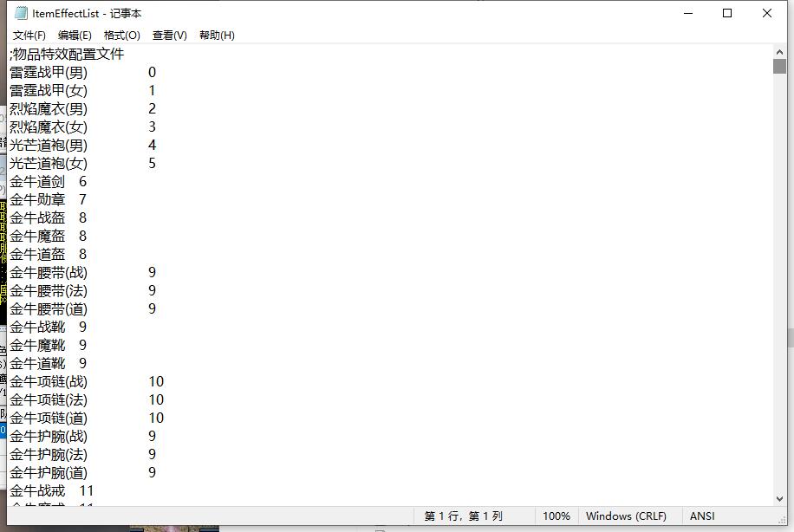794x532 pixels.
Task: Open the 格式(O) menu
Action: [121, 36]
